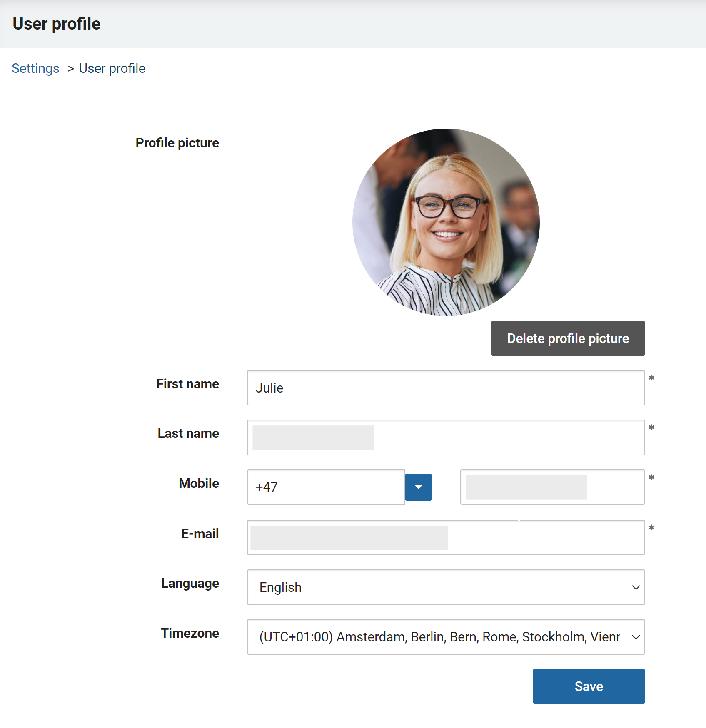Click Delete profile picture
The image size is (706, 728).
tap(568, 338)
